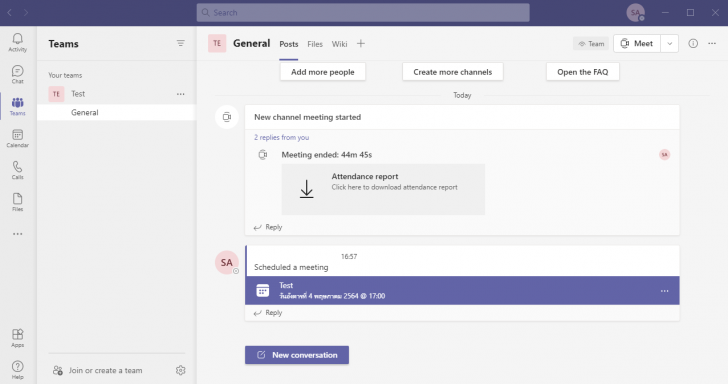The width and height of the screenshot is (728, 384).
Task: Reply to the channel meeting thread
Action: coord(268,227)
